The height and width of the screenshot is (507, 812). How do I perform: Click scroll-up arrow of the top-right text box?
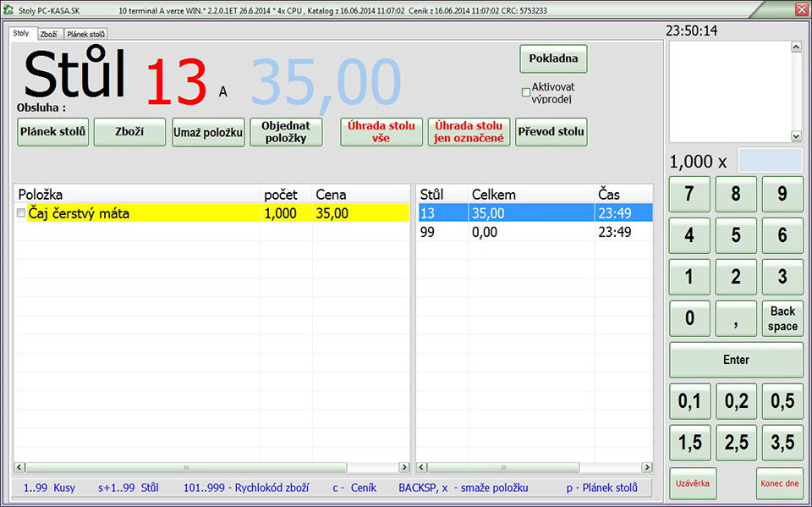(x=797, y=47)
